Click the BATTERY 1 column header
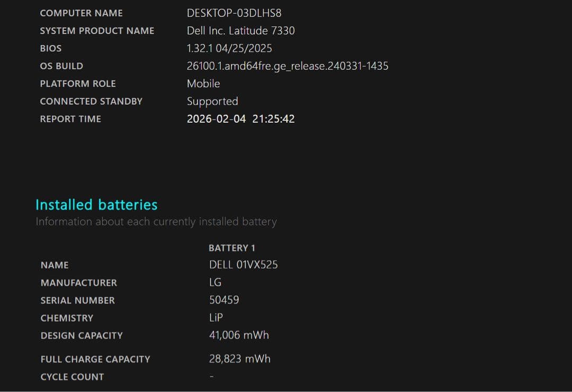The image size is (572, 392). [x=232, y=248]
